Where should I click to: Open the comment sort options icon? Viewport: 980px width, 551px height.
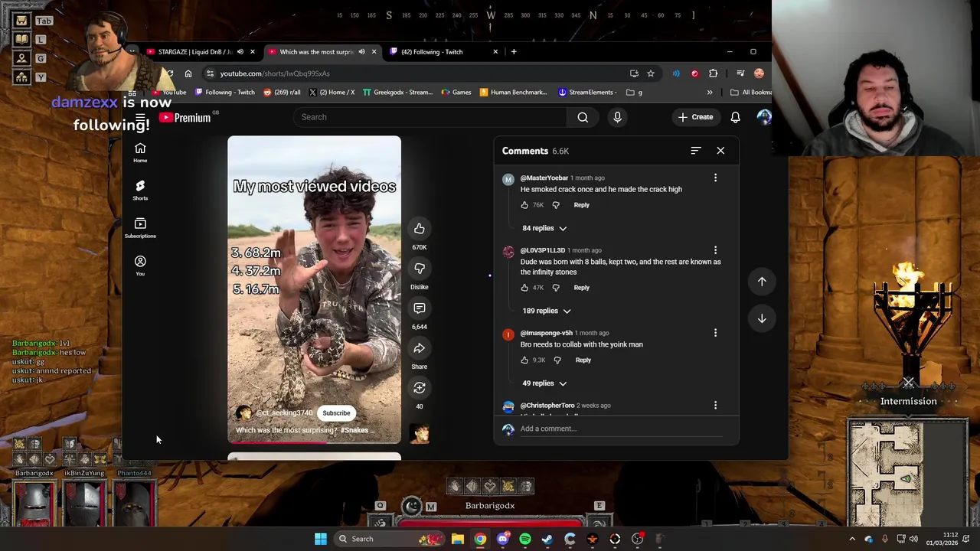[x=695, y=151]
